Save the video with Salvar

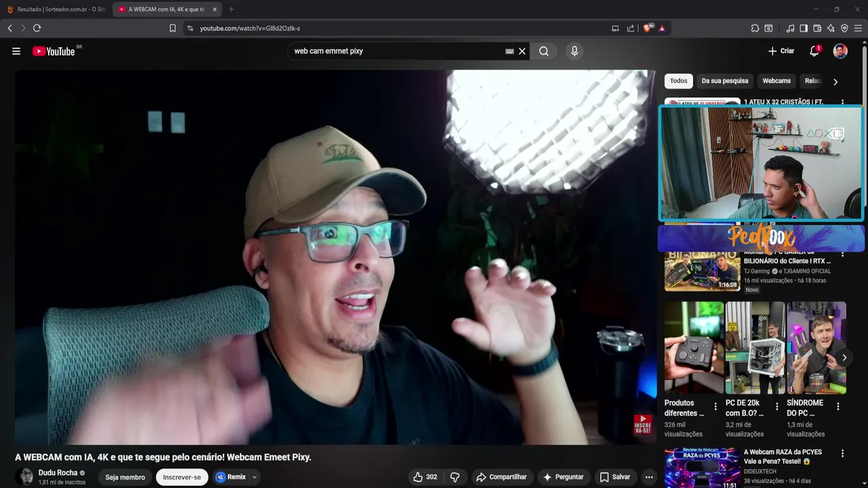coord(615,477)
